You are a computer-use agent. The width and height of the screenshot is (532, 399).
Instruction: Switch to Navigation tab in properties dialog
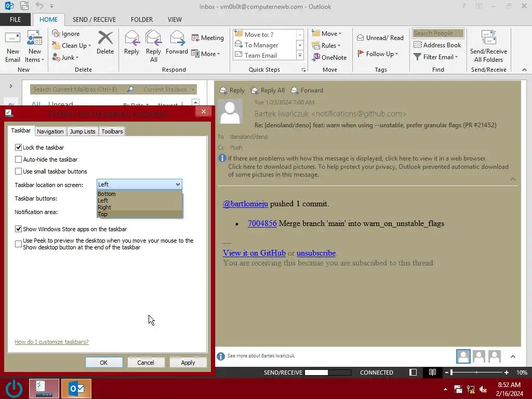point(50,131)
